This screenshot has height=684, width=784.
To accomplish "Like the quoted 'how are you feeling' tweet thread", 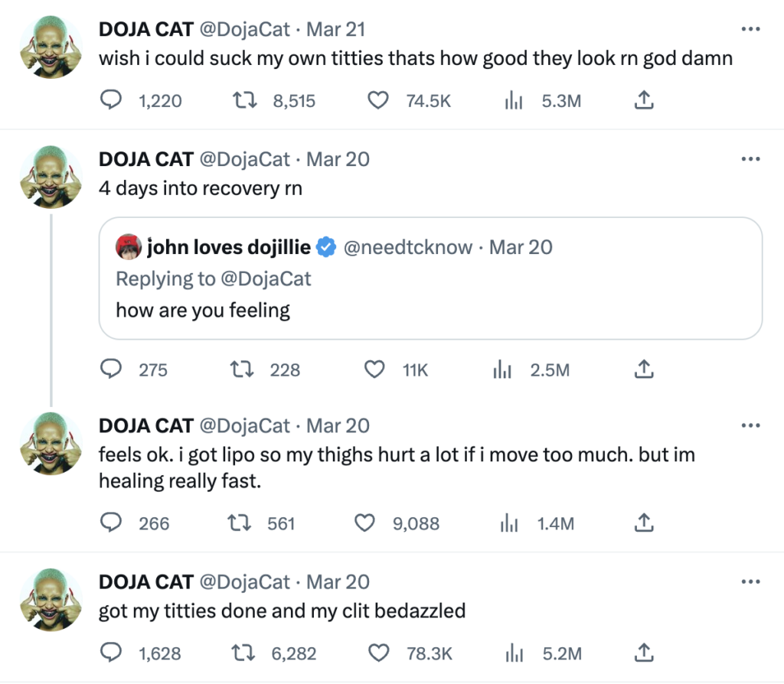I will [374, 370].
